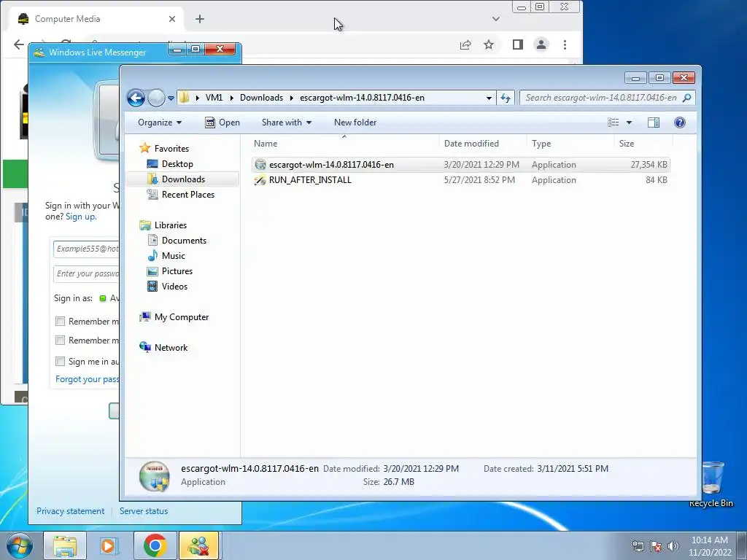The image size is (747, 560).
Task: Click VM1 in the address breadcrumb
Action: click(x=214, y=98)
